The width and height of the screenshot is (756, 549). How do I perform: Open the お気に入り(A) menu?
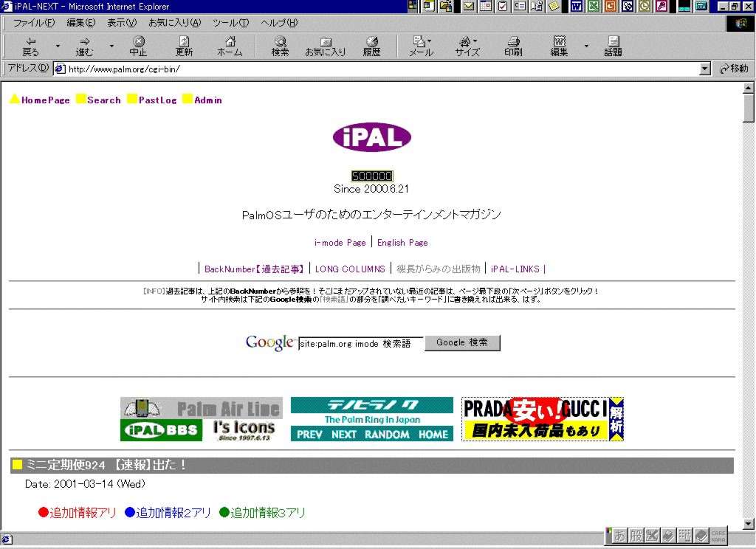tap(174, 23)
